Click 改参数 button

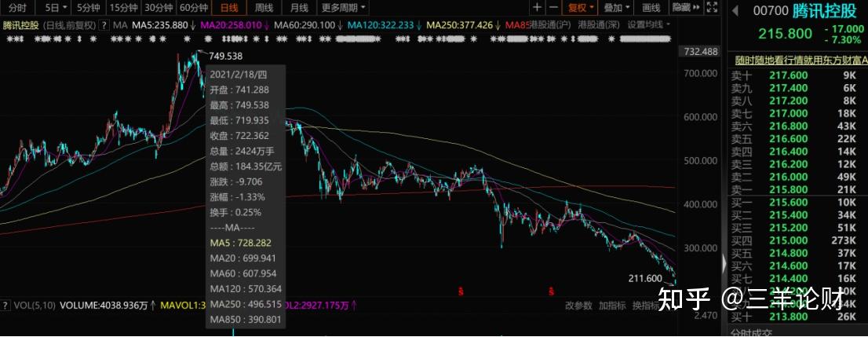578,306
